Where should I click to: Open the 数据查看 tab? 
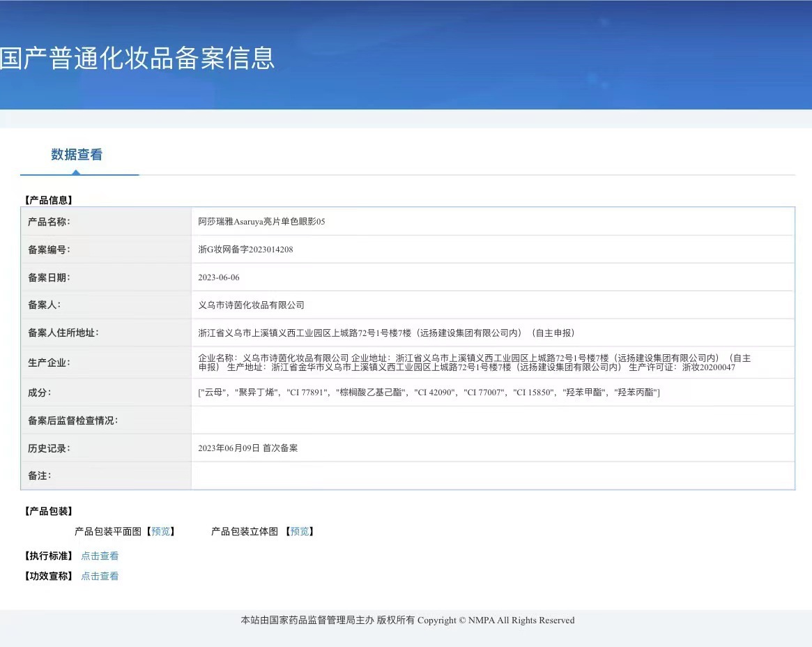click(77, 154)
